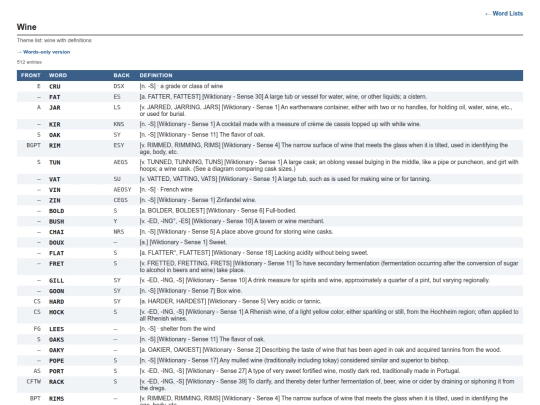Click back hooks CEGS in ZIN row
The height and width of the screenshot is (405, 540).
click(x=121, y=200)
